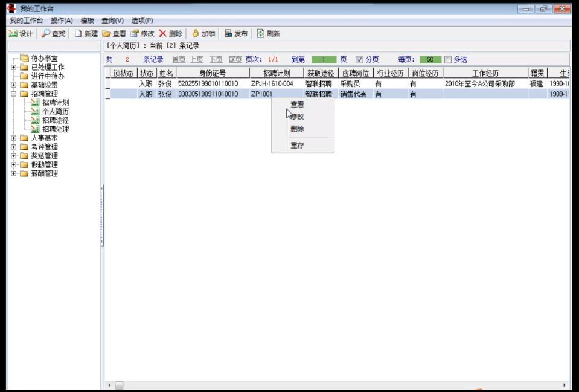The image size is (579, 392).
Task: Select the 人事基本 folder
Action: click(44, 138)
